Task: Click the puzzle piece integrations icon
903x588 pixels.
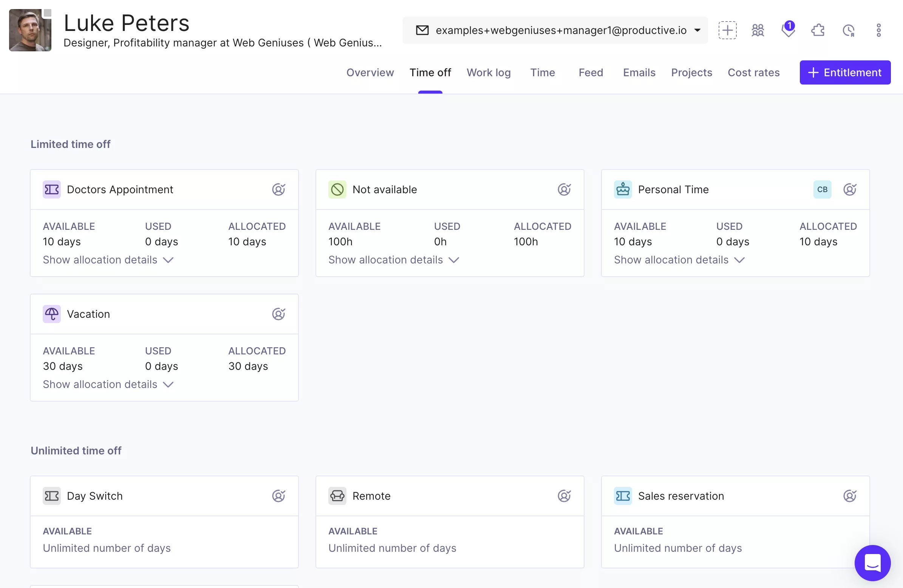Action: coord(818,30)
